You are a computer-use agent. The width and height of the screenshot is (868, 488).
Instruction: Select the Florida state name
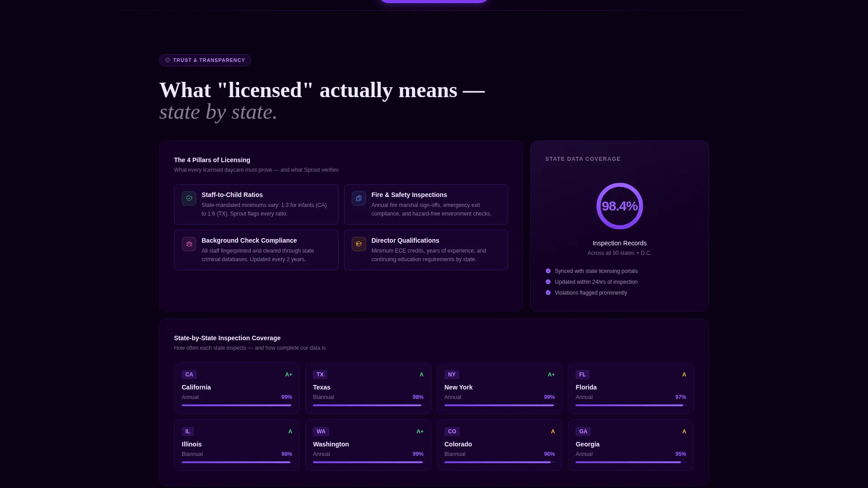click(x=586, y=387)
